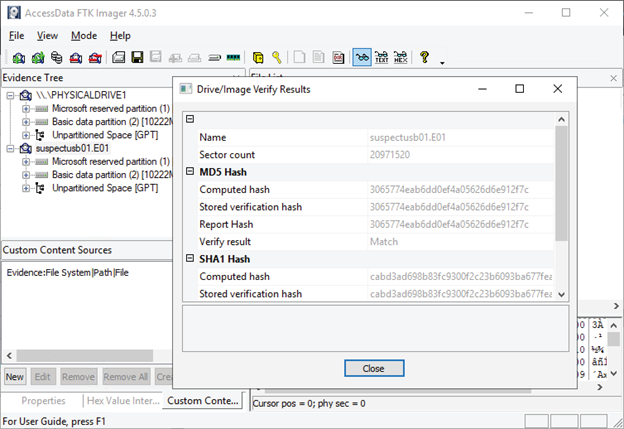Collapse the top Name section in the results
Viewport: 624px width, 429px height.
(x=190, y=119)
